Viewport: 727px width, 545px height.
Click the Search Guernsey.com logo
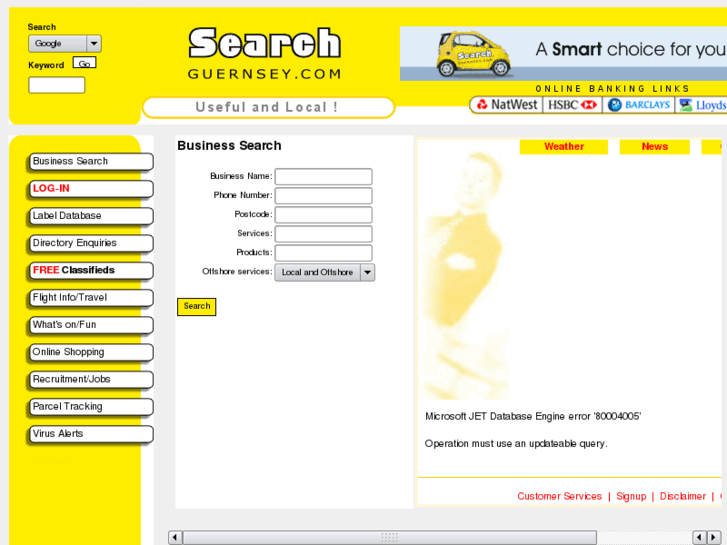(265, 54)
